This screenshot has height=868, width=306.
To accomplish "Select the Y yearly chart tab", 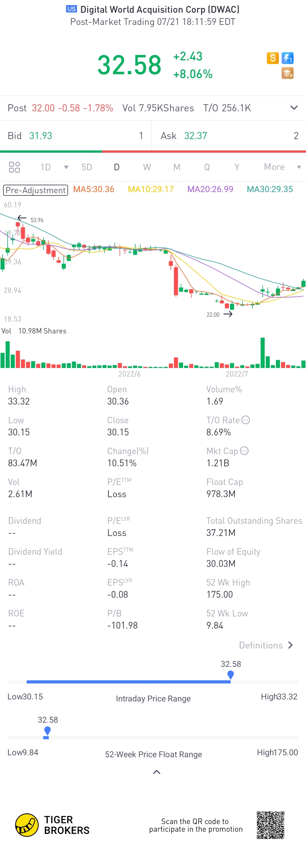I will tap(237, 167).
